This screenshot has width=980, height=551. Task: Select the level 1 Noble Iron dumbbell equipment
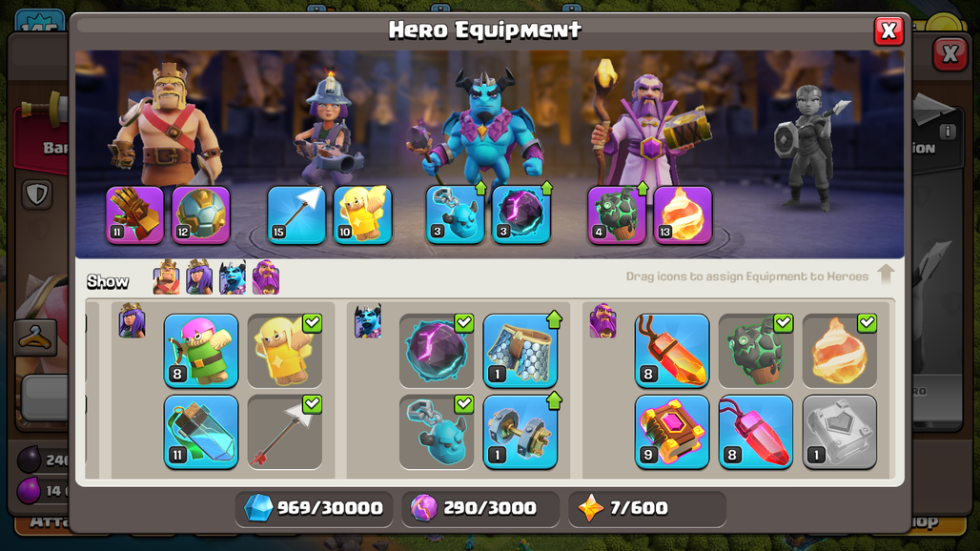pyautogui.click(x=520, y=432)
